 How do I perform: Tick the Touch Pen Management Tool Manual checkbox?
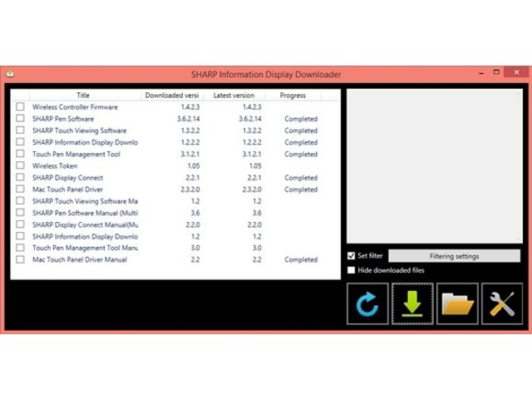click(20, 248)
